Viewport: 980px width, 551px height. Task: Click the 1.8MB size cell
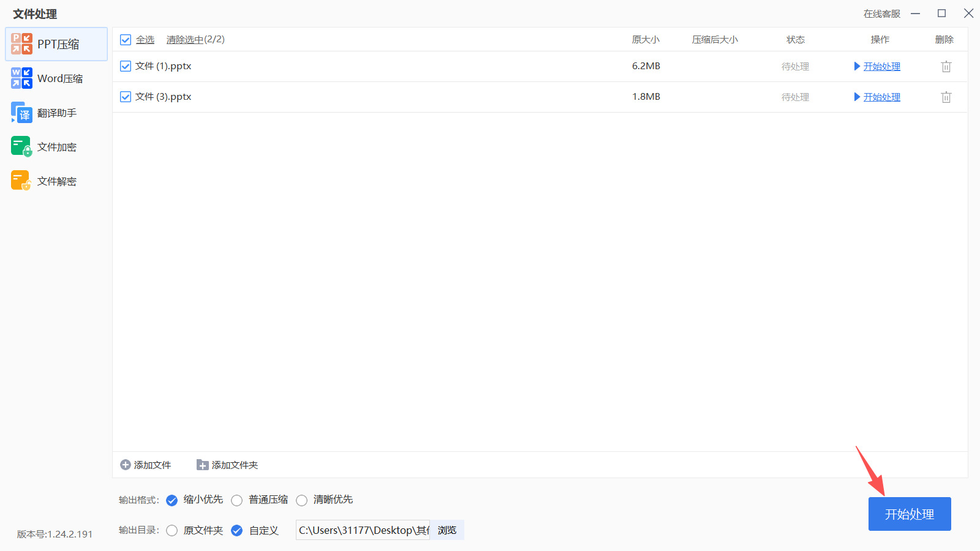point(646,97)
